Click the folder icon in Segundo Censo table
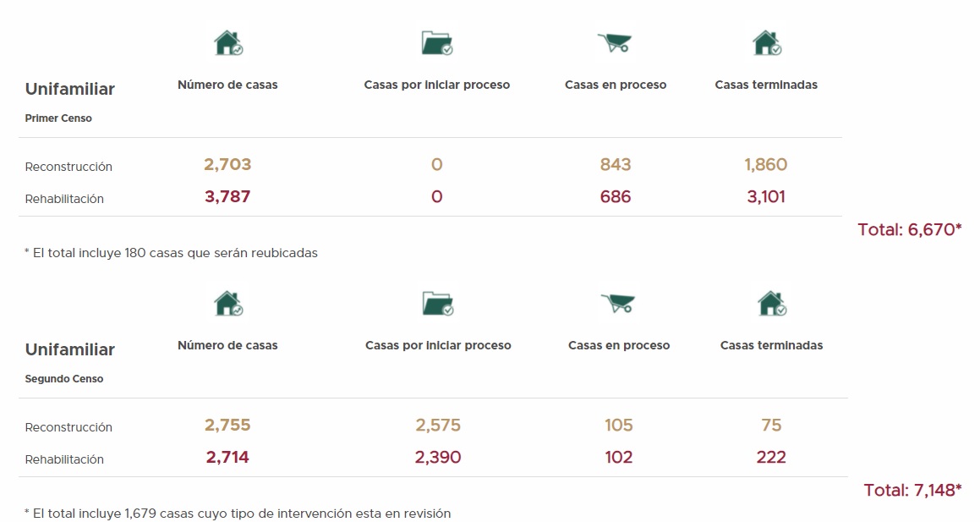Viewport: 980px width, 522px height. click(x=437, y=304)
